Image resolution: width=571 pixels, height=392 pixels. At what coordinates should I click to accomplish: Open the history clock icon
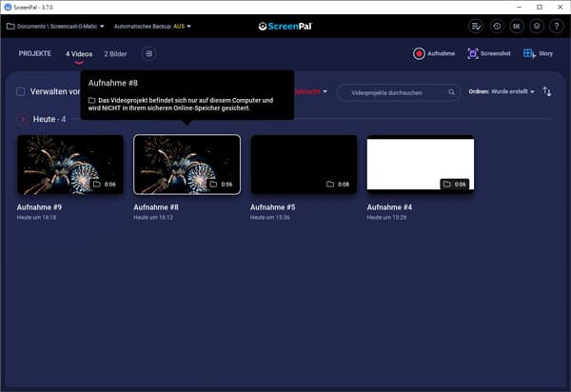pos(497,26)
